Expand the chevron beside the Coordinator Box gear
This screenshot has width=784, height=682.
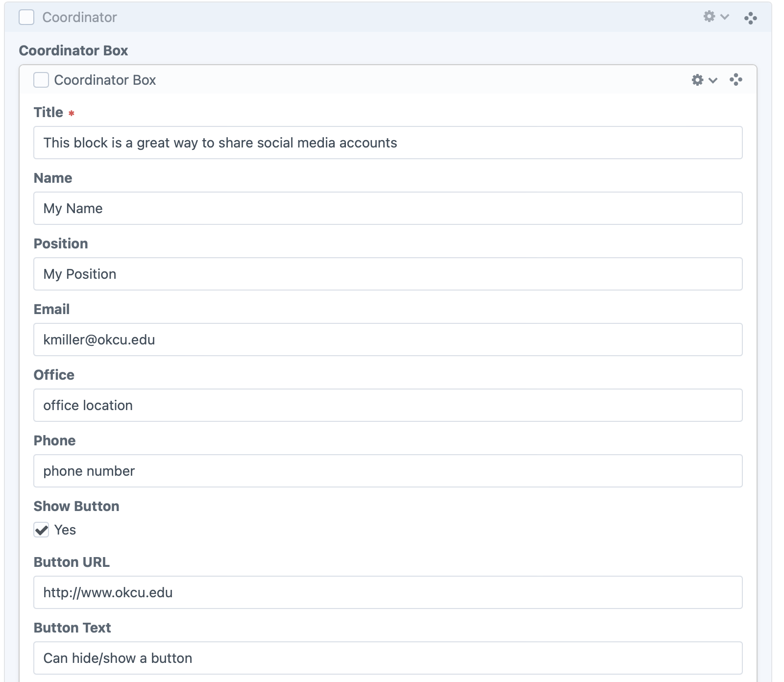point(713,80)
